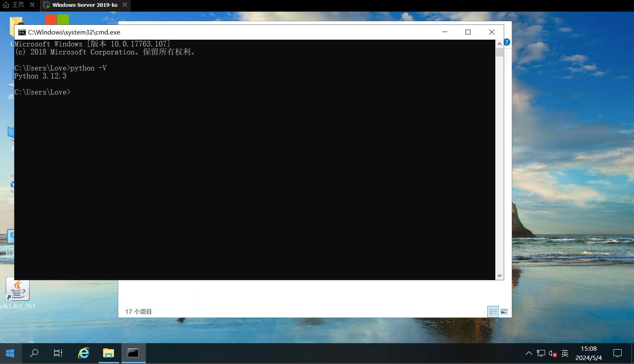
Task: Launch Internet Explorer from the taskbar
Action: [83, 353]
